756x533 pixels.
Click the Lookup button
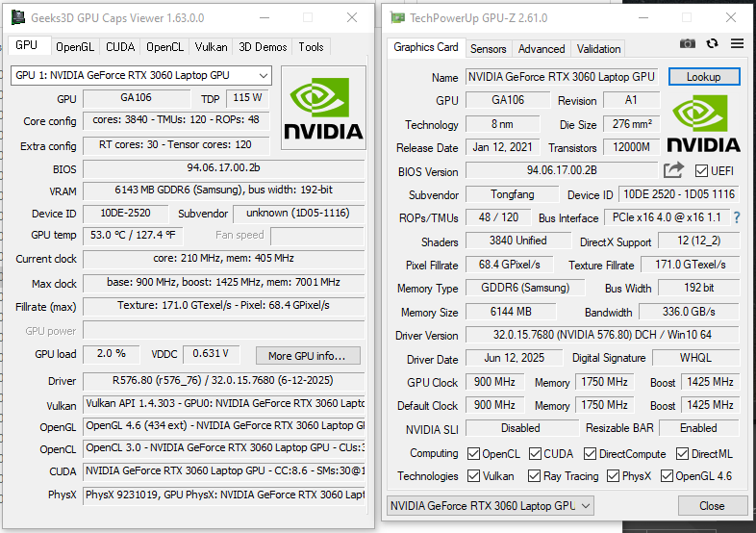coord(704,77)
